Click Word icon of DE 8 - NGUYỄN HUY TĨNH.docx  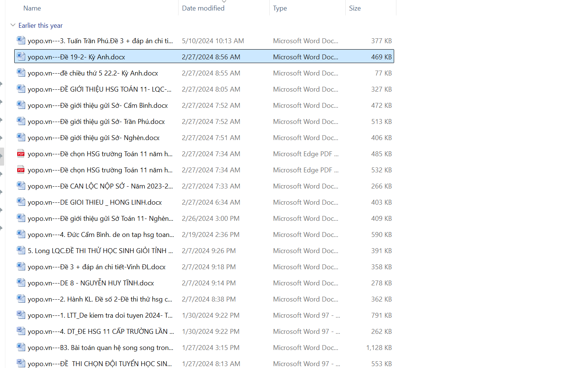pyautogui.click(x=21, y=282)
